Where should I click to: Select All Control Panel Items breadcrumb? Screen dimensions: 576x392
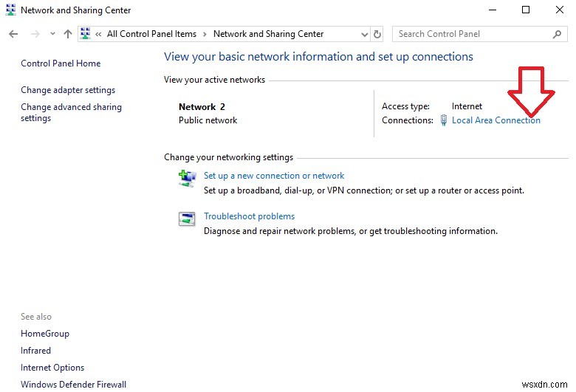[x=151, y=34]
